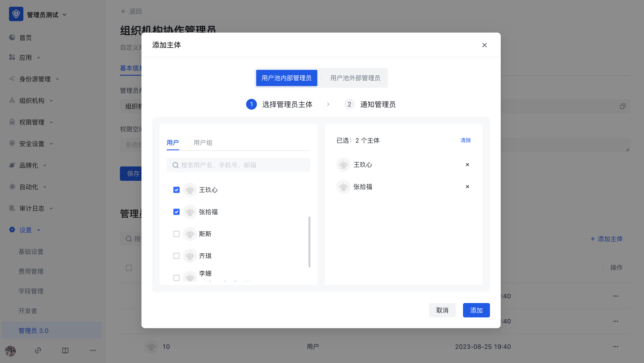The image size is (644, 363).
Task: Click the more options ellipsis in sidebar footer
Action: coord(93,350)
